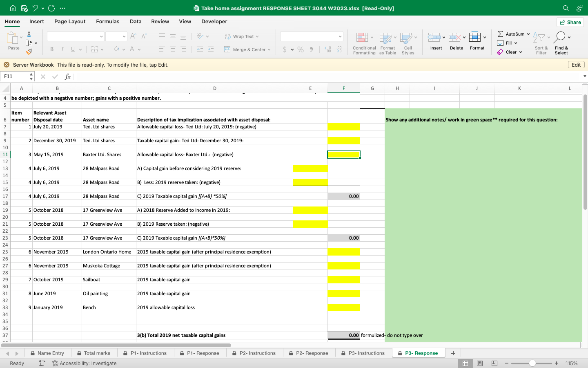Apply Percent Style formatting
Image resolution: width=588 pixels, height=368 pixels.
(301, 49)
